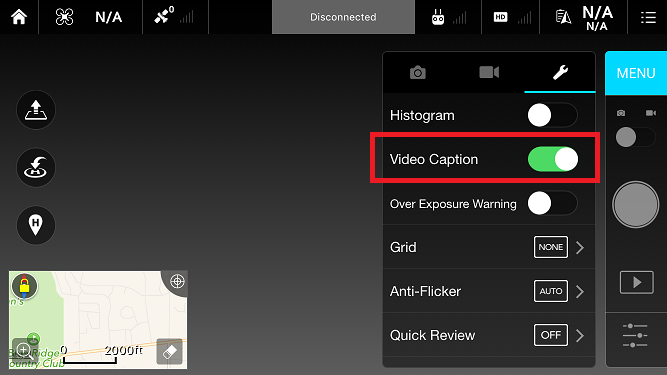The height and width of the screenshot is (375, 667).
Task: Tap the cyan MENU button
Action: 636,73
